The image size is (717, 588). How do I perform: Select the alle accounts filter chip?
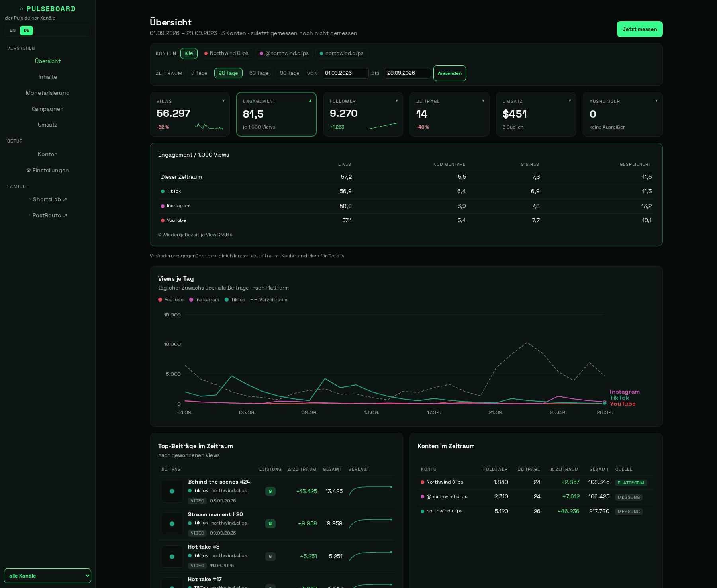189,53
